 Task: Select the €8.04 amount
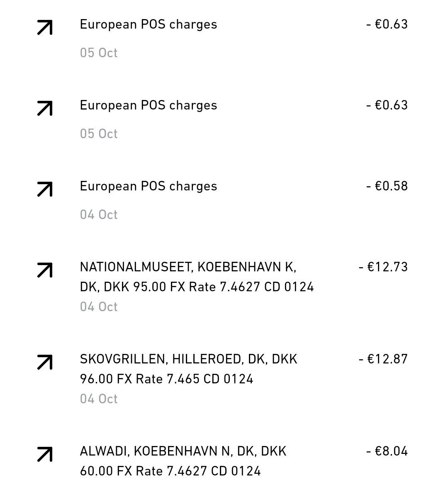pyautogui.click(x=387, y=451)
